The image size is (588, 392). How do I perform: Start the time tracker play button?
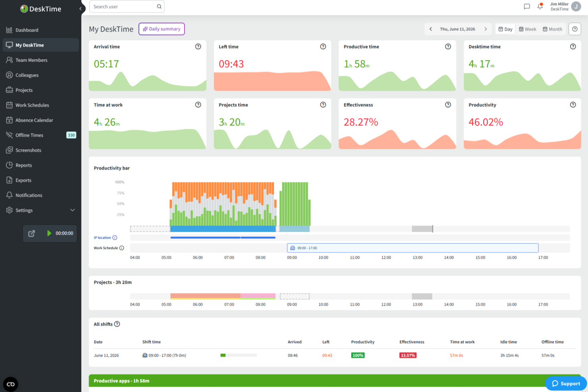coord(49,233)
